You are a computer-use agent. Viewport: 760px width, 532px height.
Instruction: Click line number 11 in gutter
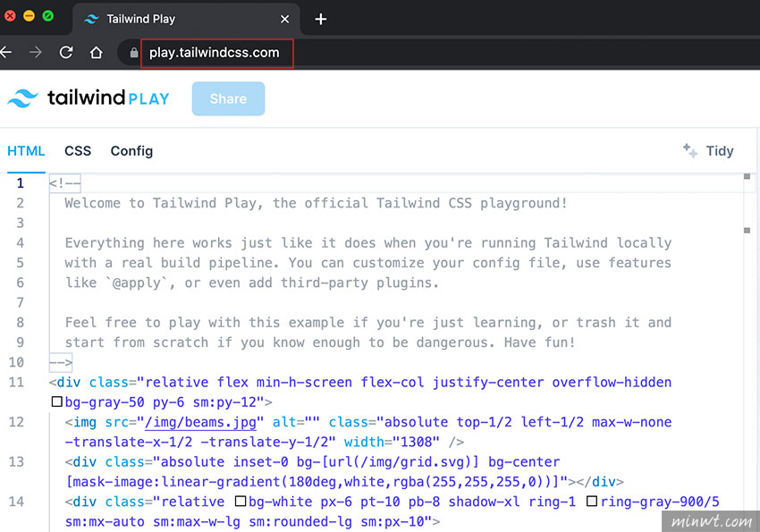click(16, 383)
